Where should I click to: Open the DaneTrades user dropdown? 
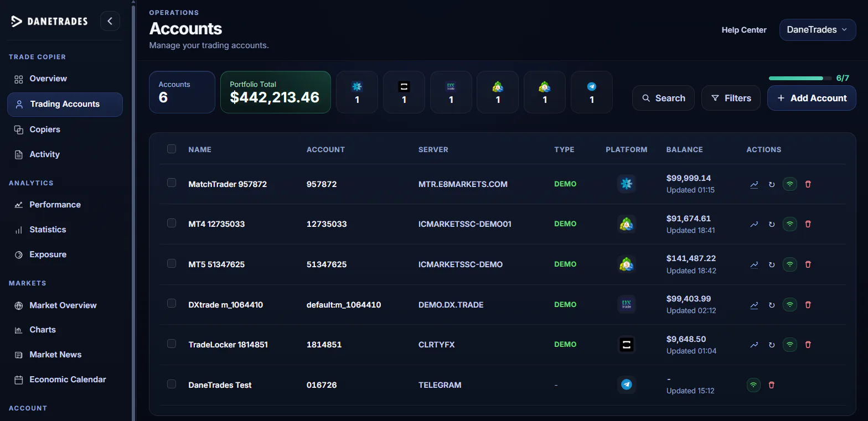click(818, 30)
